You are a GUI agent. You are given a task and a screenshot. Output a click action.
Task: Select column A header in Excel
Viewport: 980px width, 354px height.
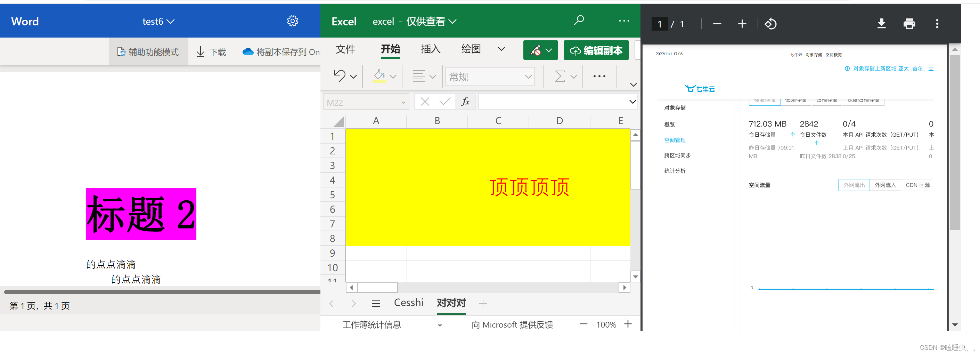coord(376,121)
